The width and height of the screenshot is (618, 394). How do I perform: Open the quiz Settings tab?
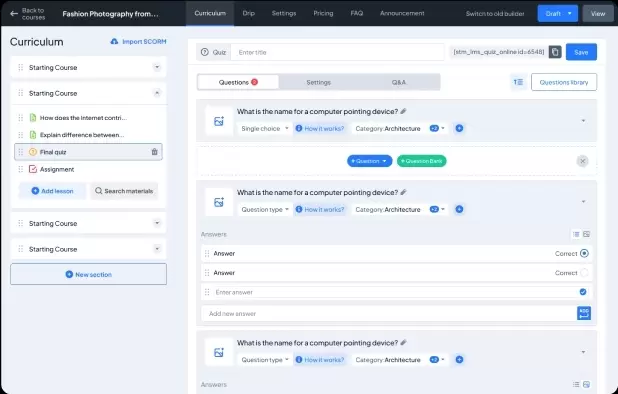click(318, 82)
